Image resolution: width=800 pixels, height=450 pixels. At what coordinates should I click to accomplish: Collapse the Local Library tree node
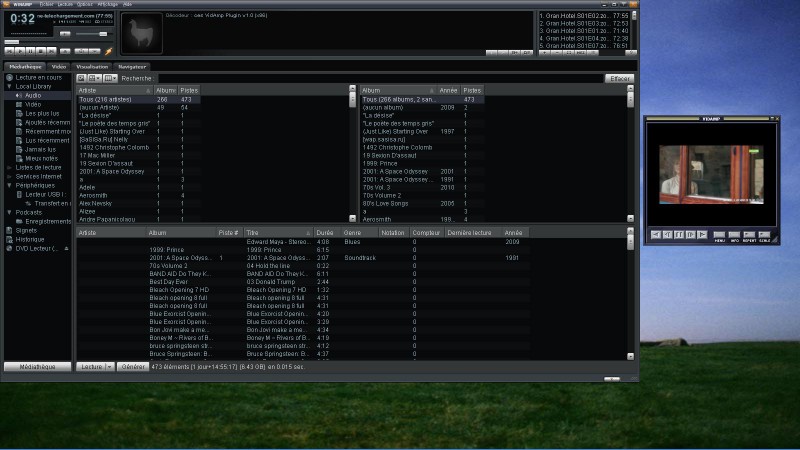(9, 87)
